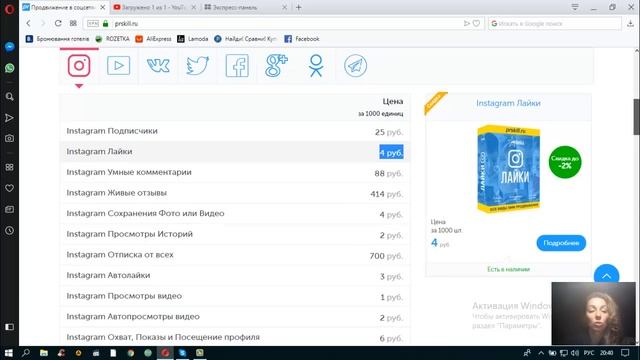Open bookmarks heart icon in sidebar
640x360 pixels.
(9, 188)
